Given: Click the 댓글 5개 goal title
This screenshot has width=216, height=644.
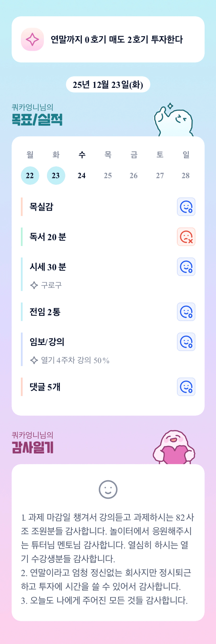Looking at the screenshot, I should (x=45, y=387).
